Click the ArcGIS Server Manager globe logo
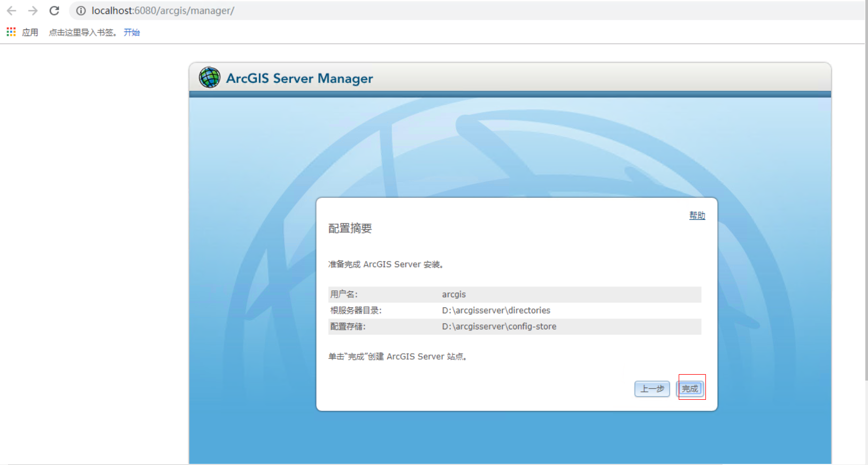Screen dimensions: 868x465 (210, 77)
